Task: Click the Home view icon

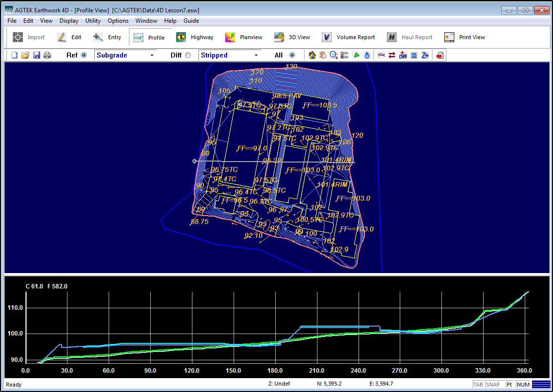Action: 312,56
